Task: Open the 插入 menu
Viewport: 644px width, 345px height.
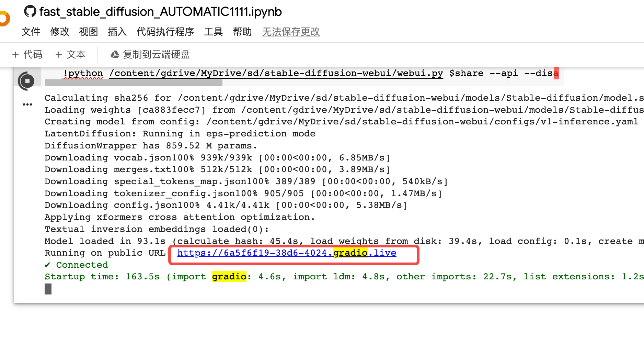Action: pyautogui.click(x=117, y=32)
